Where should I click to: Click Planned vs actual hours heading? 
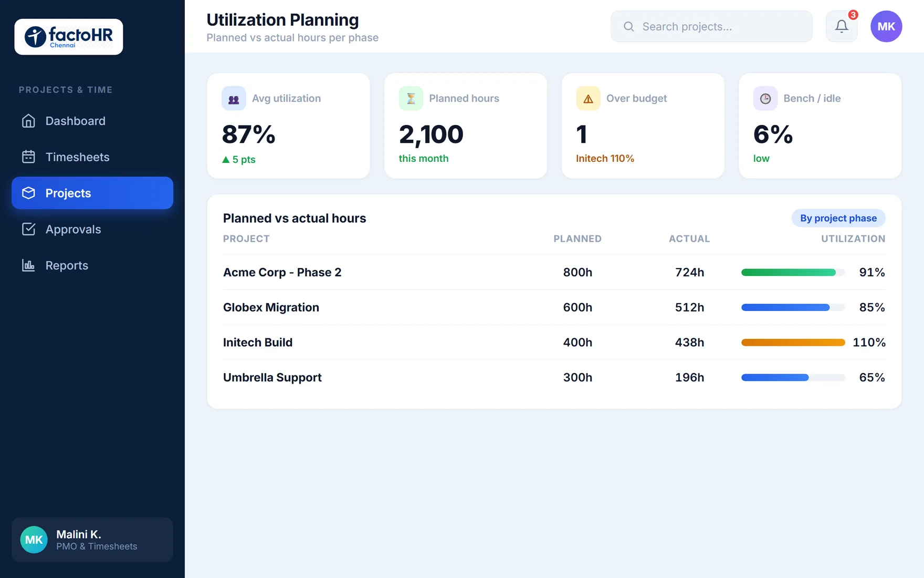coord(295,218)
